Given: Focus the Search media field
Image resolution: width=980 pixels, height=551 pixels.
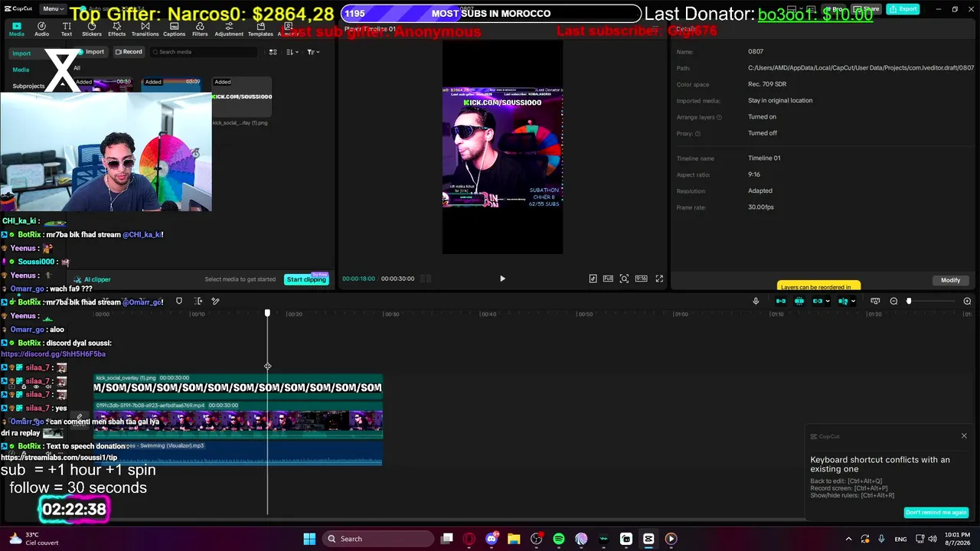Looking at the screenshot, I should (x=204, y=52).
